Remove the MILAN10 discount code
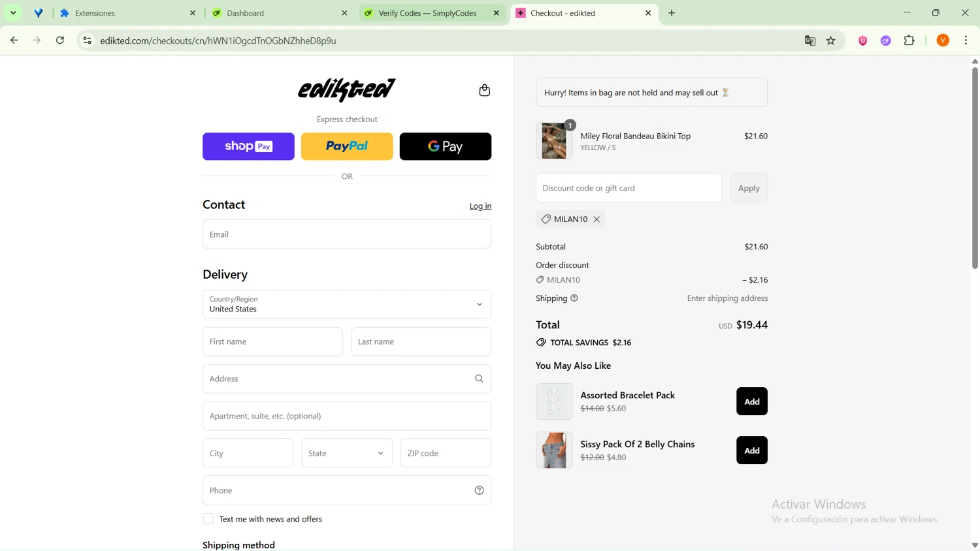 [x=596, y=219]
